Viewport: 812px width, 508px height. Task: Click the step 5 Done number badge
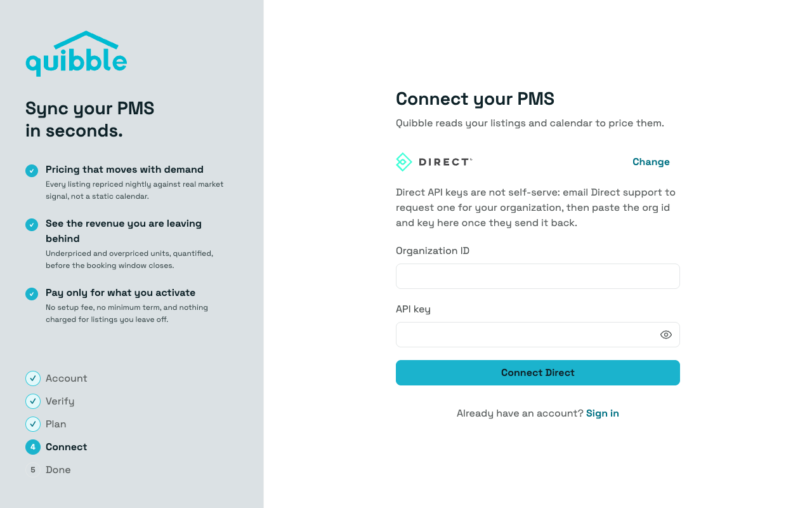click(33, 470)
